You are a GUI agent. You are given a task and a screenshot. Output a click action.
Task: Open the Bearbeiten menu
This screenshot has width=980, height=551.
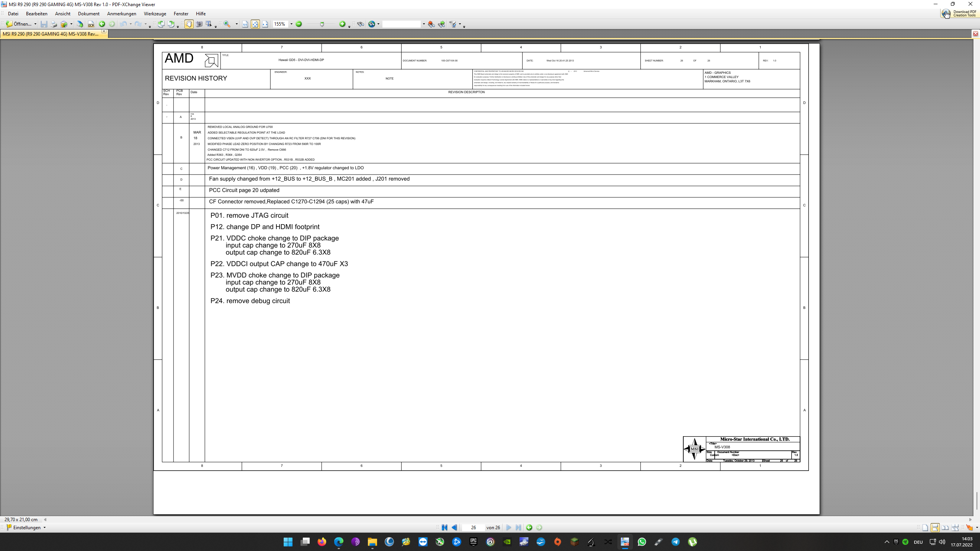[x=37, y=14]
